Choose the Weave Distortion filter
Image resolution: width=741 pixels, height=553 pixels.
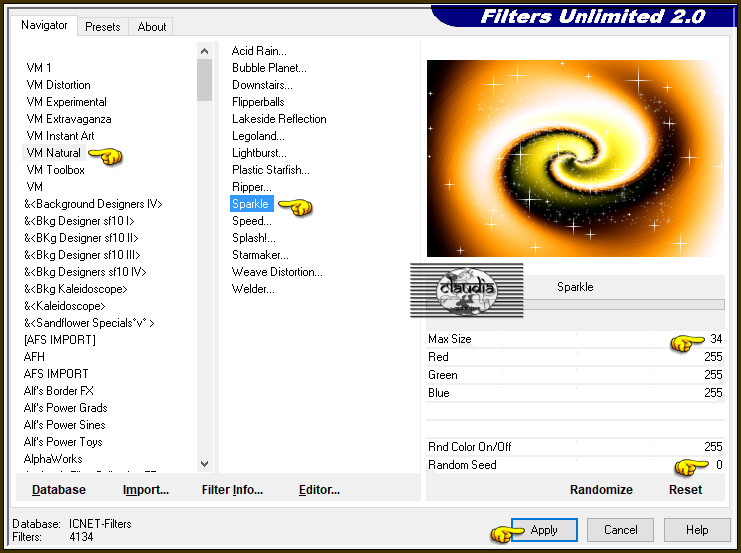coord(277,272)
